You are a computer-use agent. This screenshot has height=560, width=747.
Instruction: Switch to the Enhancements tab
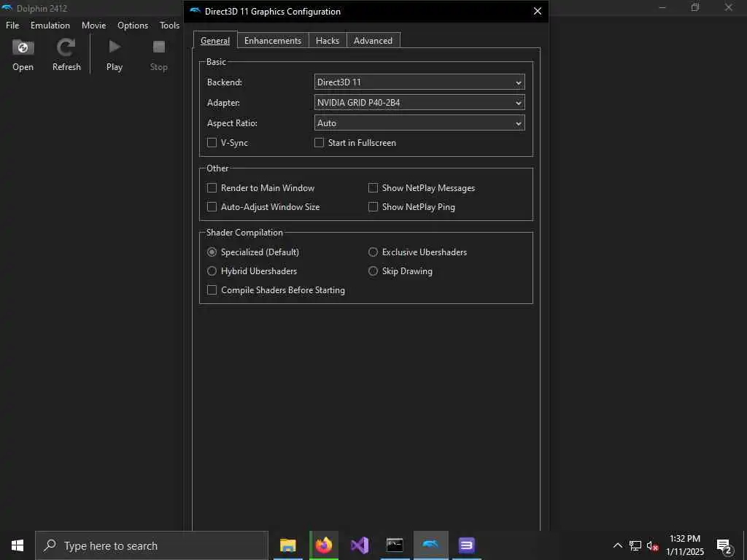pyautogui.click(x=273, y=41)
